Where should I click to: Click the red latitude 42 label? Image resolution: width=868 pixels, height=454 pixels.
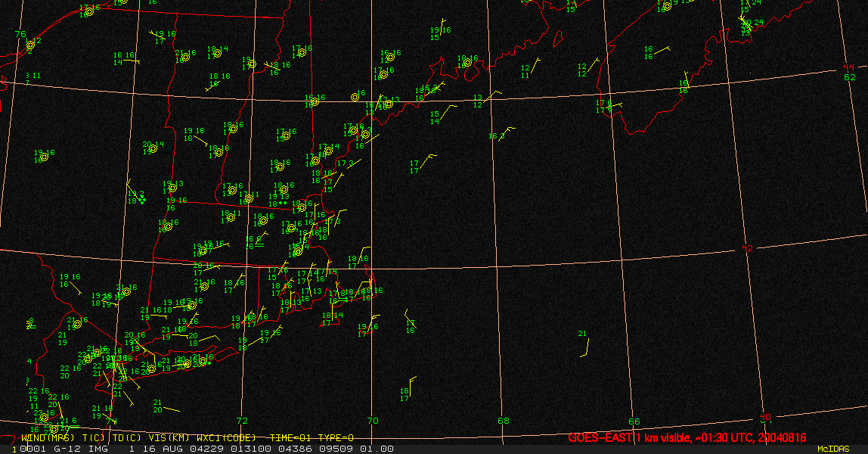pyautogui.click(x=747, y=248)
